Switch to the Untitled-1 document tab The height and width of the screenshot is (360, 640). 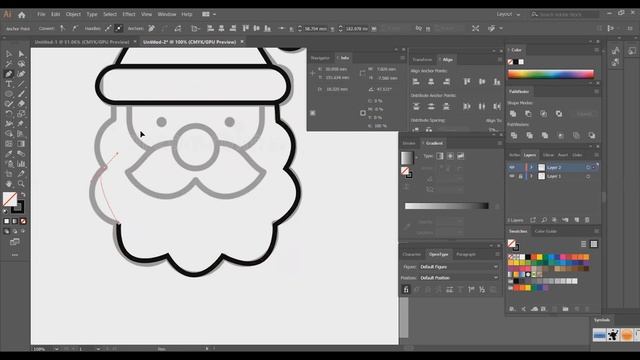point(82,42)
